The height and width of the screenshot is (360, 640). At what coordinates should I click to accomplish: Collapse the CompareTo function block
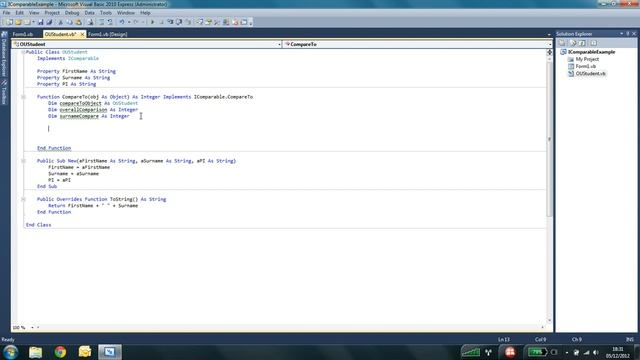coord(23,97)
